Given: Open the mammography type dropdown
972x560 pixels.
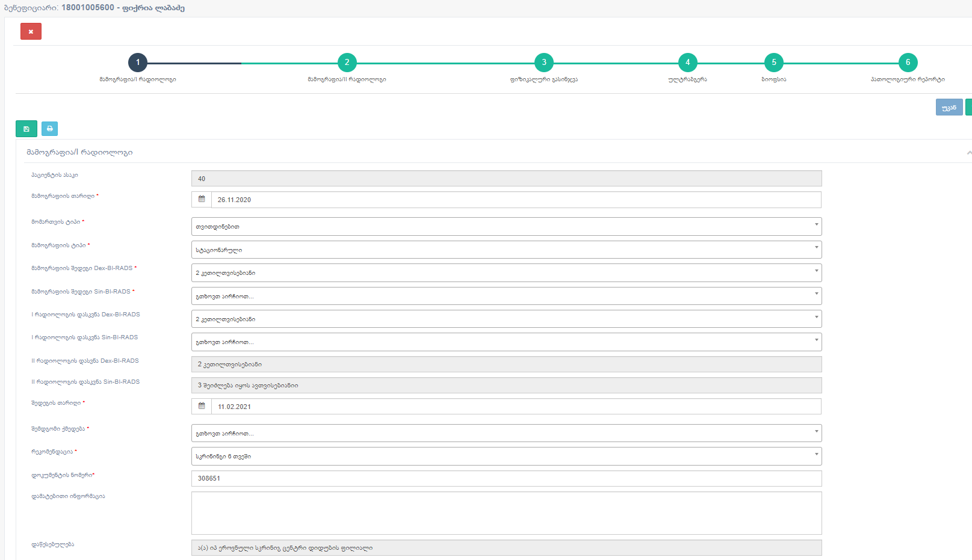Looking at the screenshot, I should pyautogui.click(x=506, y=250).
